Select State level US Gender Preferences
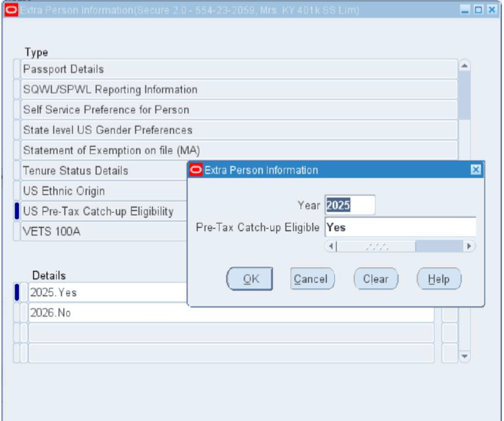The width and height of the screenshot is (504, 421). [x=239, y=130]
